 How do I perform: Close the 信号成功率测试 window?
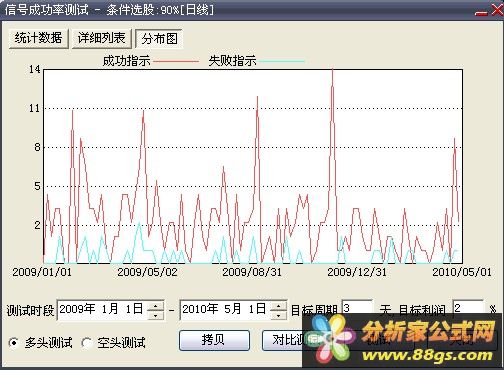point(497,10)
